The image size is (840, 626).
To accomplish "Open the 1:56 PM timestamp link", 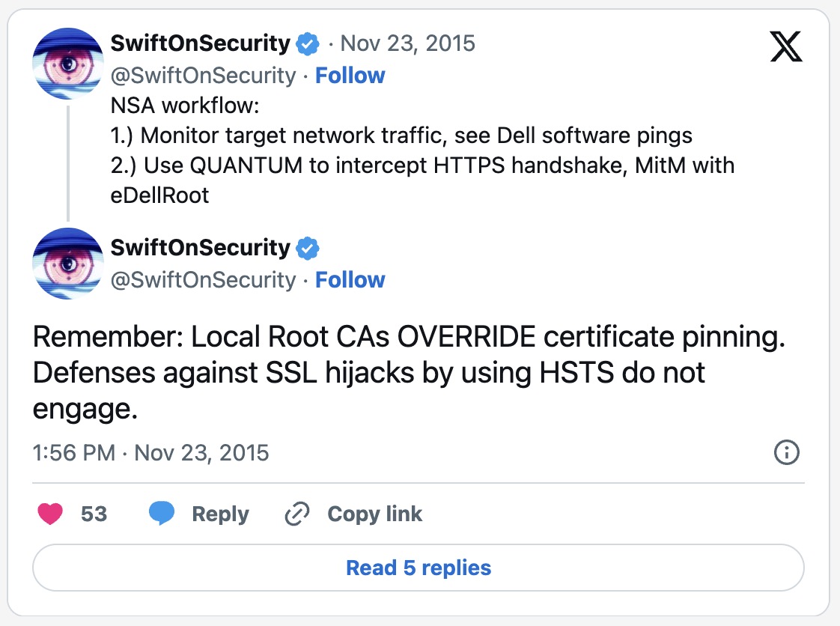I will [150, 453].
